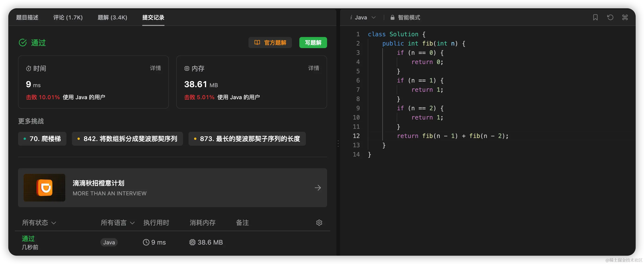
Task: Click the arrow on 滴滴秋招橙意计划 banner
Action: click(318, 188)
